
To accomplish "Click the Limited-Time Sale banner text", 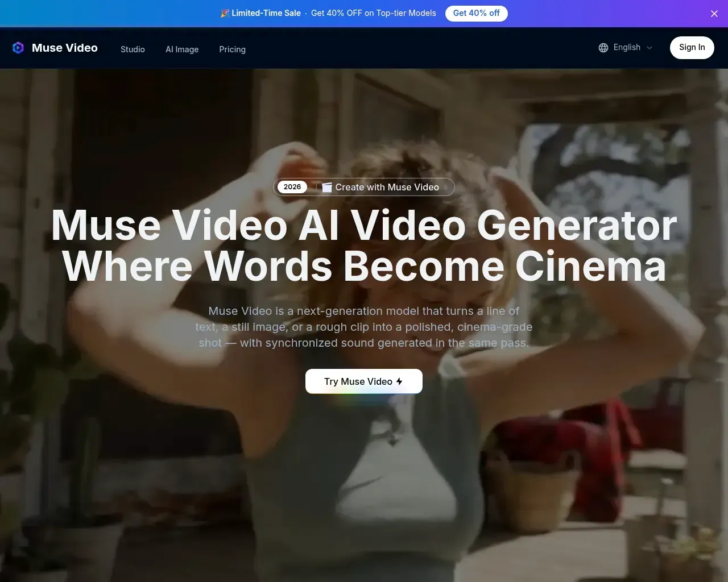I will (x=266, y=13).
